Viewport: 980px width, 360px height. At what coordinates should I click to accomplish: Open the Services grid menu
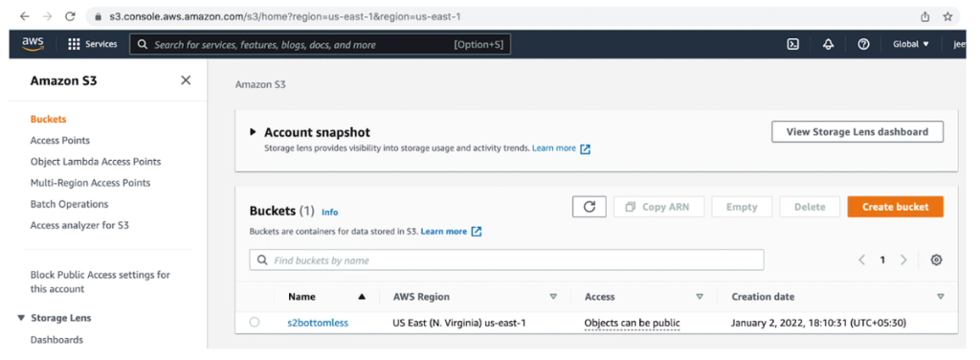pos(93,44)
